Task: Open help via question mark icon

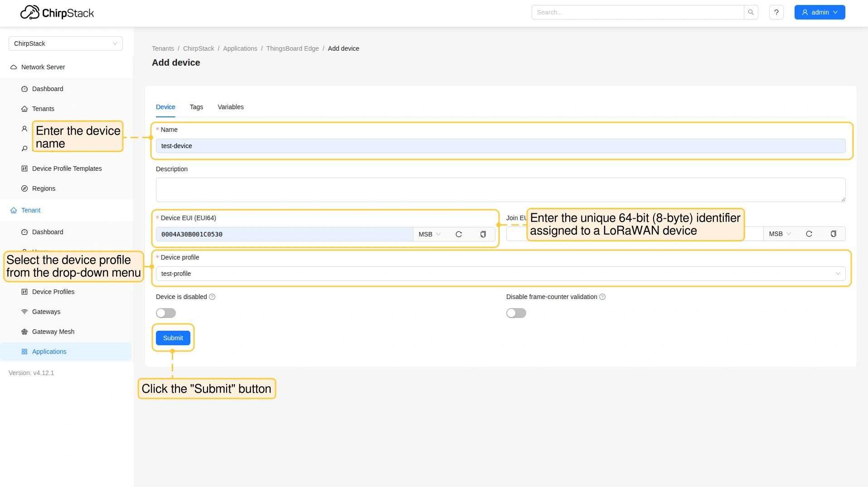Action: click(776, 12)
